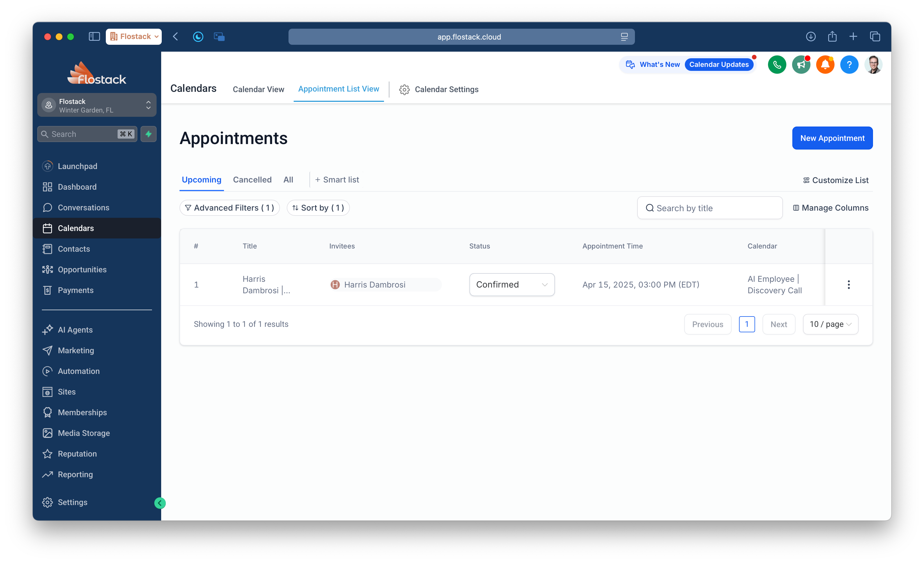The width and height of the screenshot is (924, 563).
Task: Open a new browser tab
Action: pos(853,36)
